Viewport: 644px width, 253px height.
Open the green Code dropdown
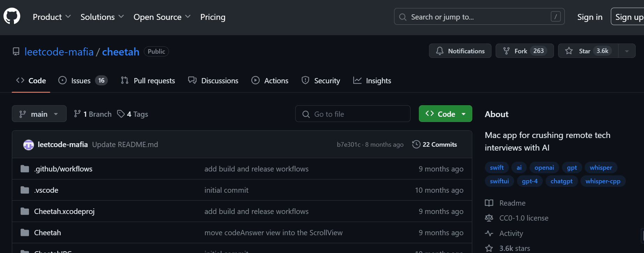(x=445, y=114)
